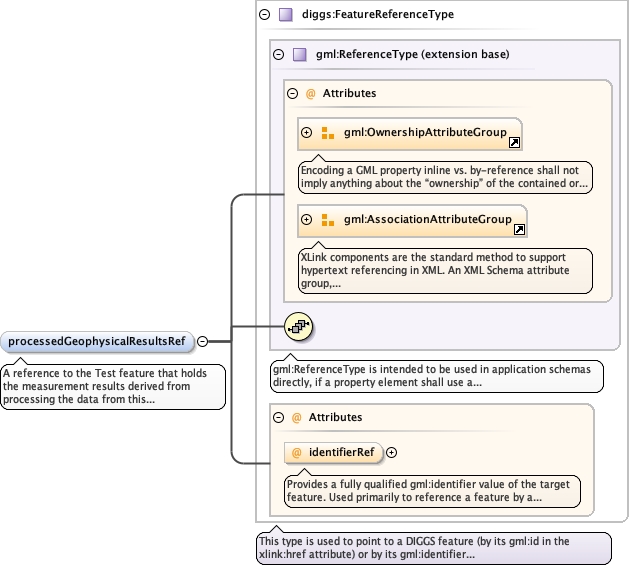Expand the gml:AssociationAttributeGroup node
Image resolution: width=630 pixels, height=568 pixels.
pyautogui.click(x=307, y=220)
